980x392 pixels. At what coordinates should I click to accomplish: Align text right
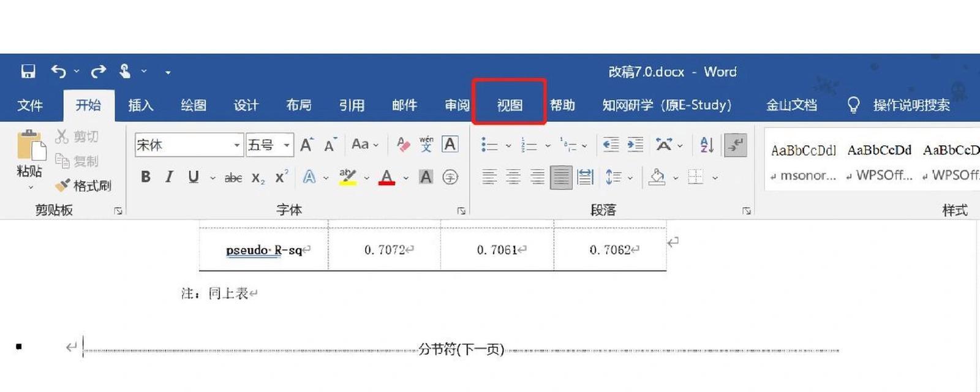(x=537, y=178)
